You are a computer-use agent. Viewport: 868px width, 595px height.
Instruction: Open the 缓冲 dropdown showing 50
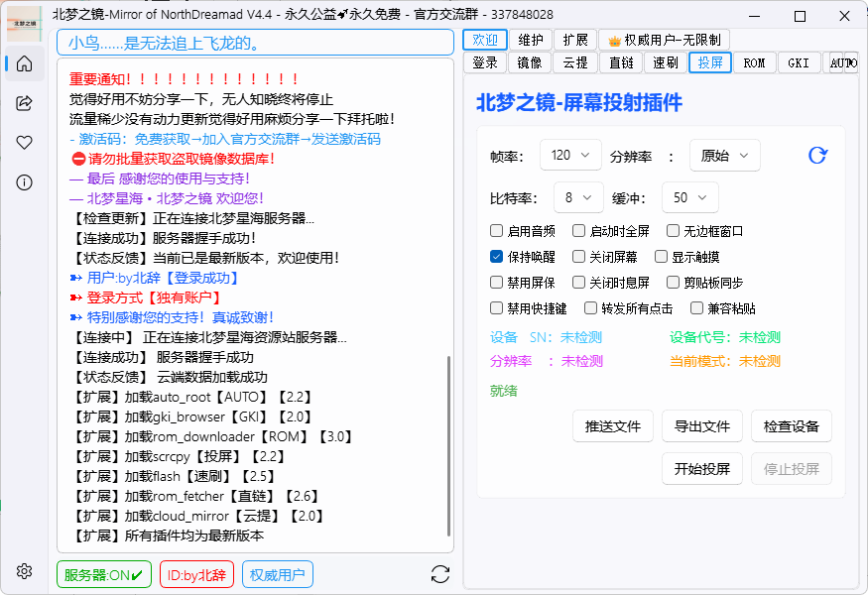689,197
